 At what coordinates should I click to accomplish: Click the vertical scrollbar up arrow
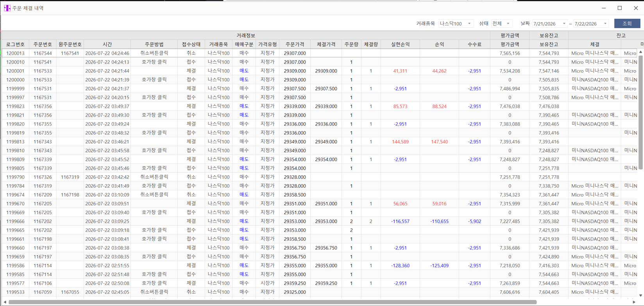coord(640,52)
